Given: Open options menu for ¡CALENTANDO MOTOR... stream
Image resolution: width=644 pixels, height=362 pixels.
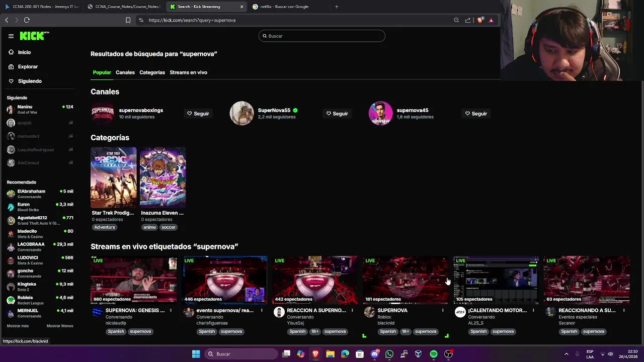Looking at the screenshot, I should 533,311.
